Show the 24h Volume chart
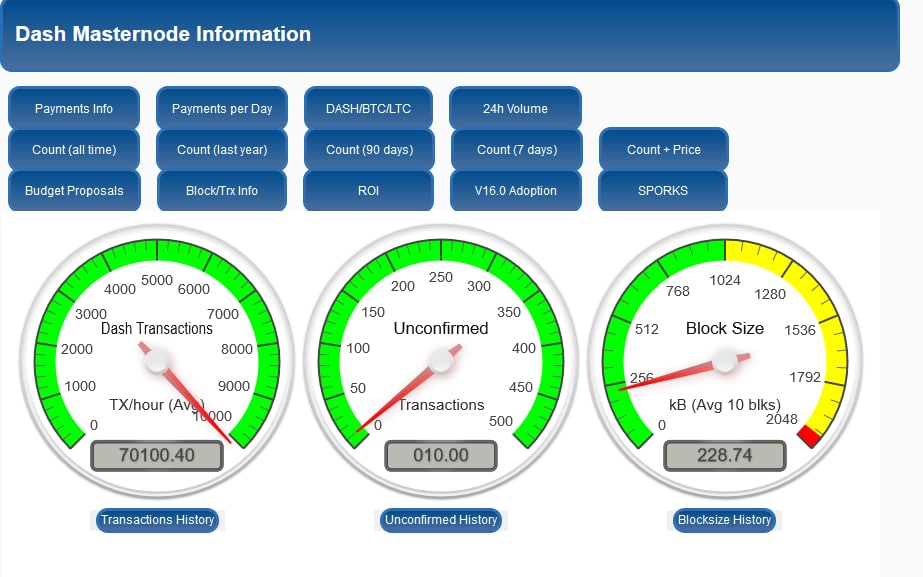The image size is (923, 577). 515,108
